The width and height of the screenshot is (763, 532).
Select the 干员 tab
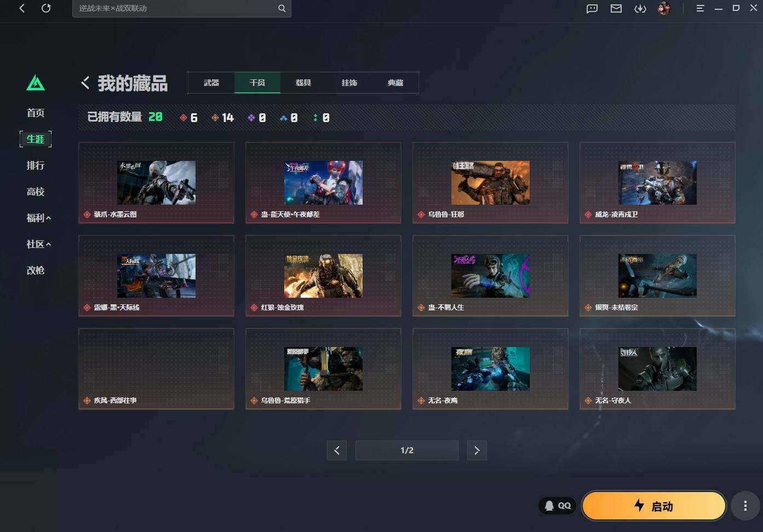pos(257,83)
